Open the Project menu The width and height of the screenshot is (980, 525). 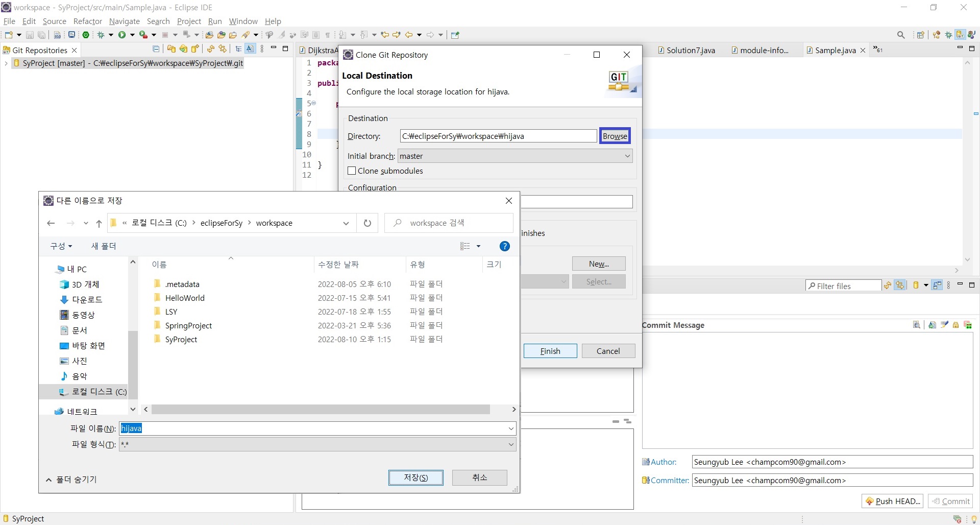[189, 21]
